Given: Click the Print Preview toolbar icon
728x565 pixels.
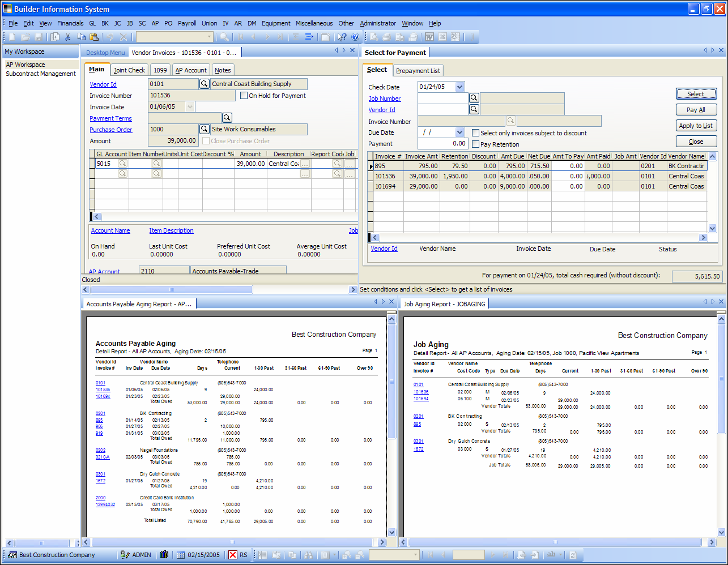Looking at the screenshot, I should click(x=374, y=37).
